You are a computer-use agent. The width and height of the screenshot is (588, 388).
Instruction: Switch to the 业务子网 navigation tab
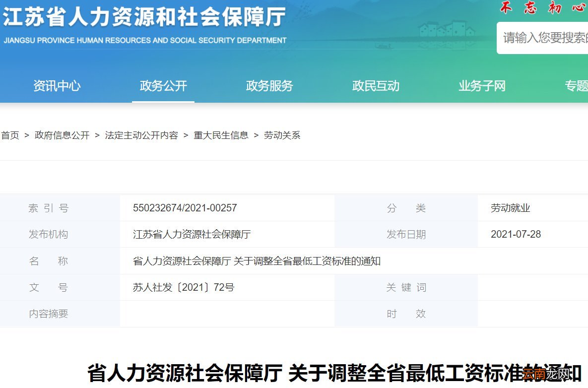(482, 86)
